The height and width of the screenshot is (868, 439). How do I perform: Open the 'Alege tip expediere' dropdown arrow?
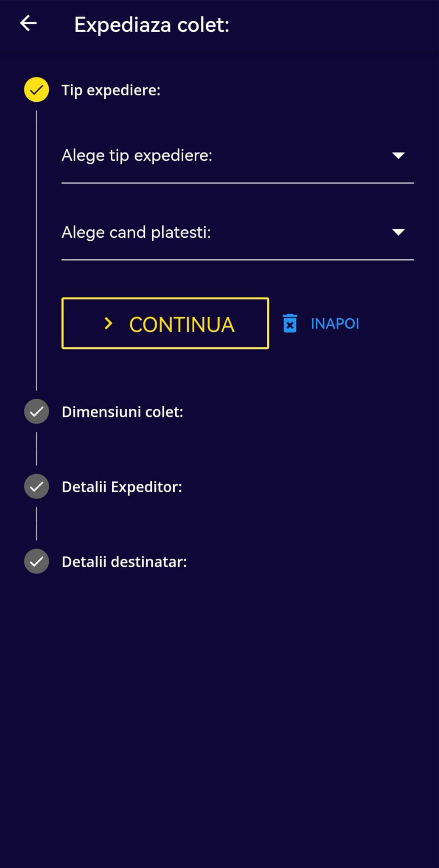click(x=398, y=156)
